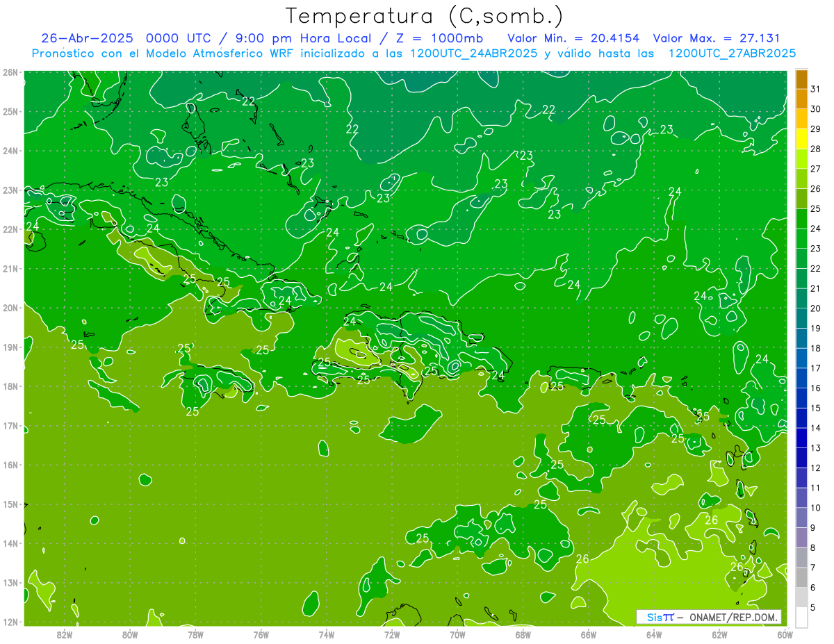834x644 pixels.
Task: Pick the deep blue swatch between 13 and 14
Action: point(801,438)
